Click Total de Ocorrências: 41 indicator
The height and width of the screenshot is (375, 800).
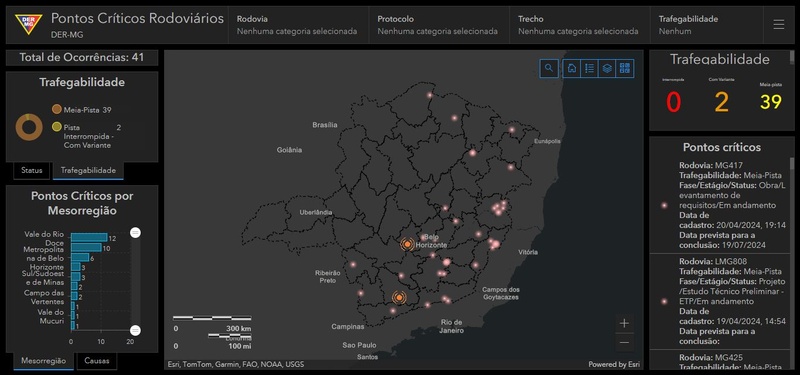[82, 58]
